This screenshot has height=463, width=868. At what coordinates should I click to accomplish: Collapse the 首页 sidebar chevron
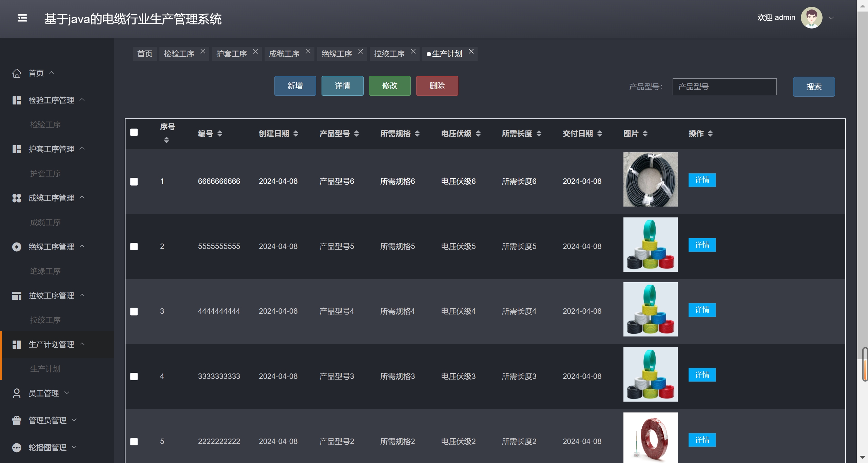(x=52, y=73)
